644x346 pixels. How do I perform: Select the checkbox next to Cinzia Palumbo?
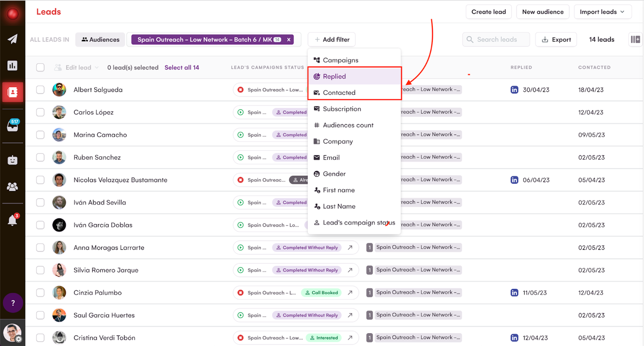coord(40,293)
